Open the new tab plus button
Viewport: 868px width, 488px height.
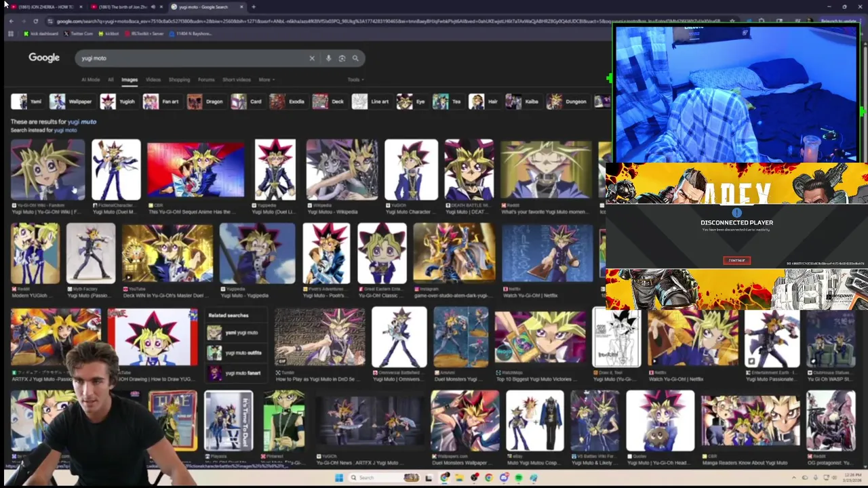(254, 7)
